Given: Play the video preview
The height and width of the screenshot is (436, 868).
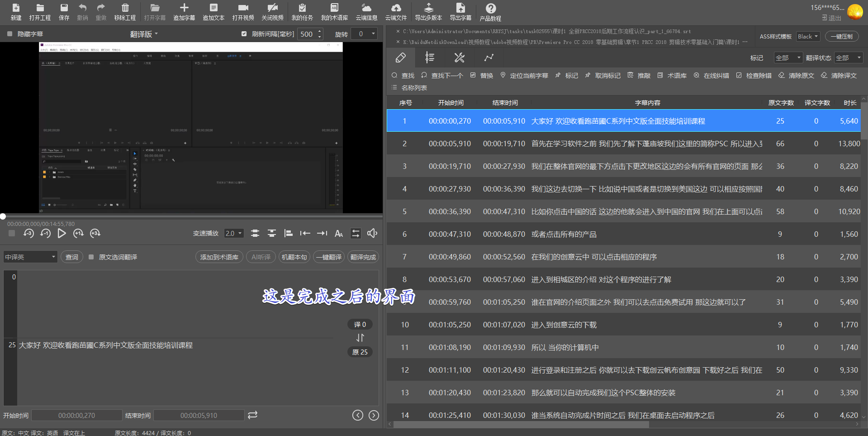Looking at the screenshot, I should [62, 233].
